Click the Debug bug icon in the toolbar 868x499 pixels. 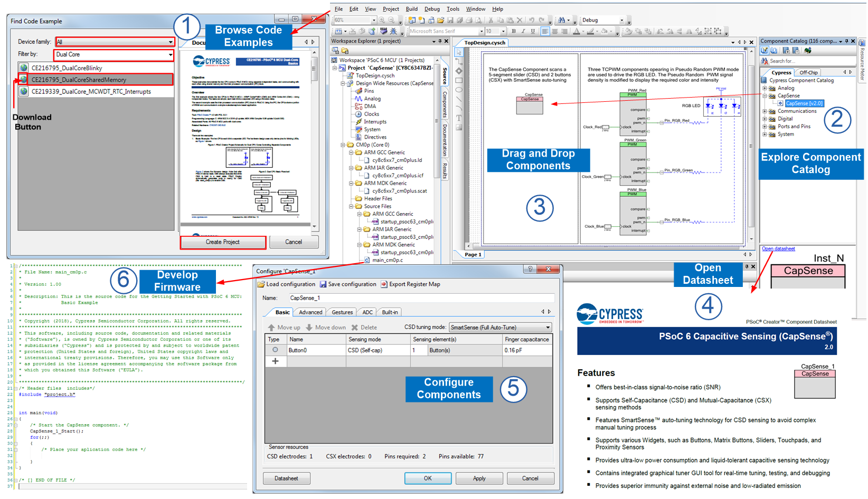393,31
